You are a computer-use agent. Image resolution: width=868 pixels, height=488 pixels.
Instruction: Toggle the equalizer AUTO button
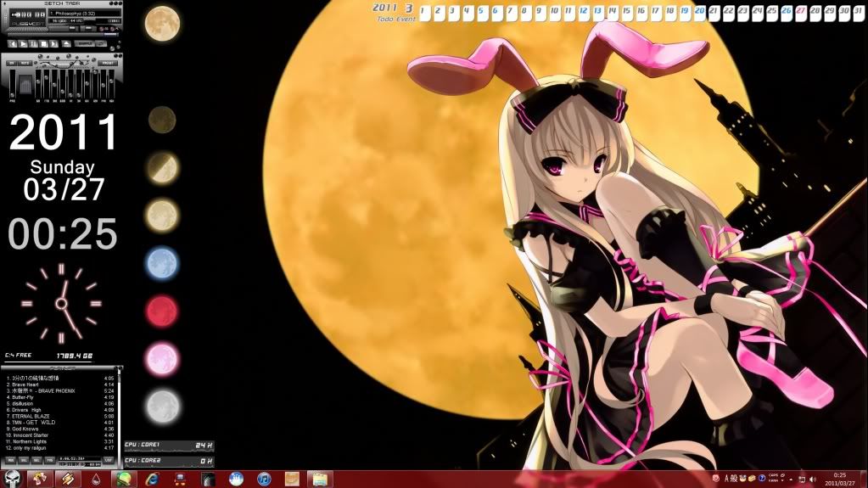click(x=25, y=63)
